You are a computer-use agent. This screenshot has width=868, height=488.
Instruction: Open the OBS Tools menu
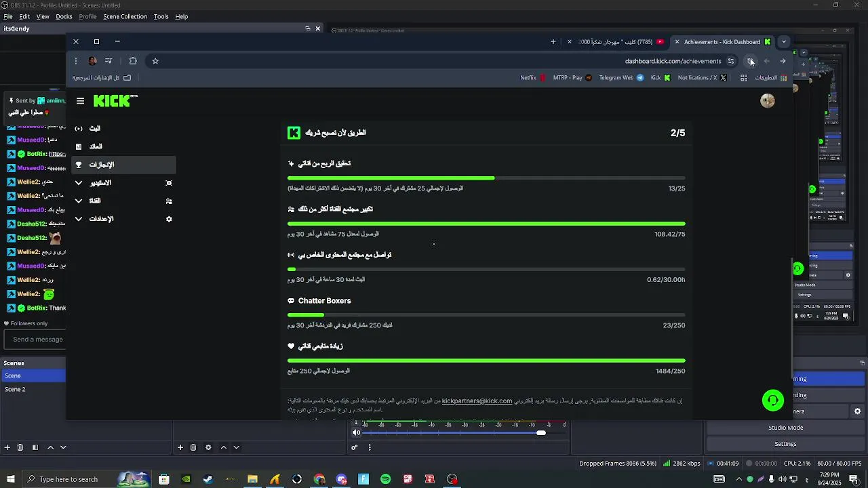tap(161, 16)
